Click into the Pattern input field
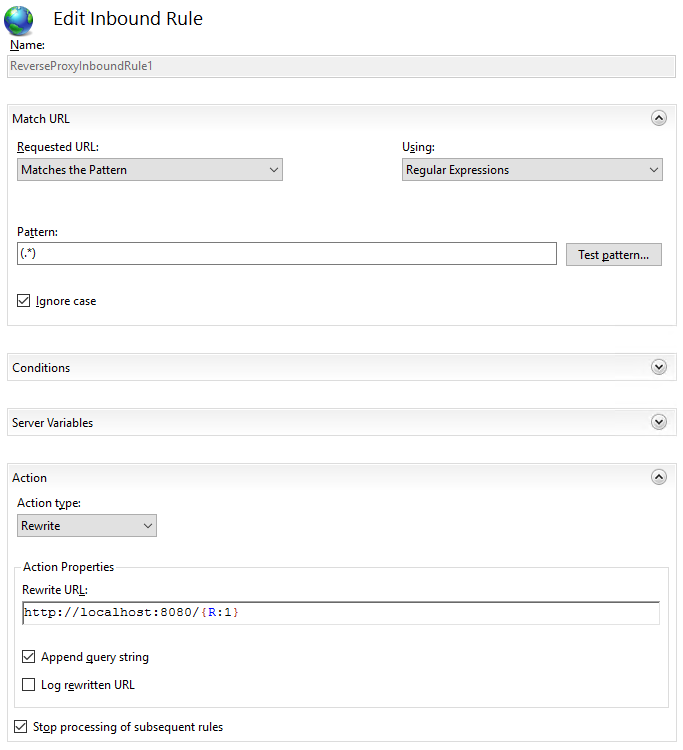Image resolution: width=683 pixels, height=750 pixels. coord(287,254)
